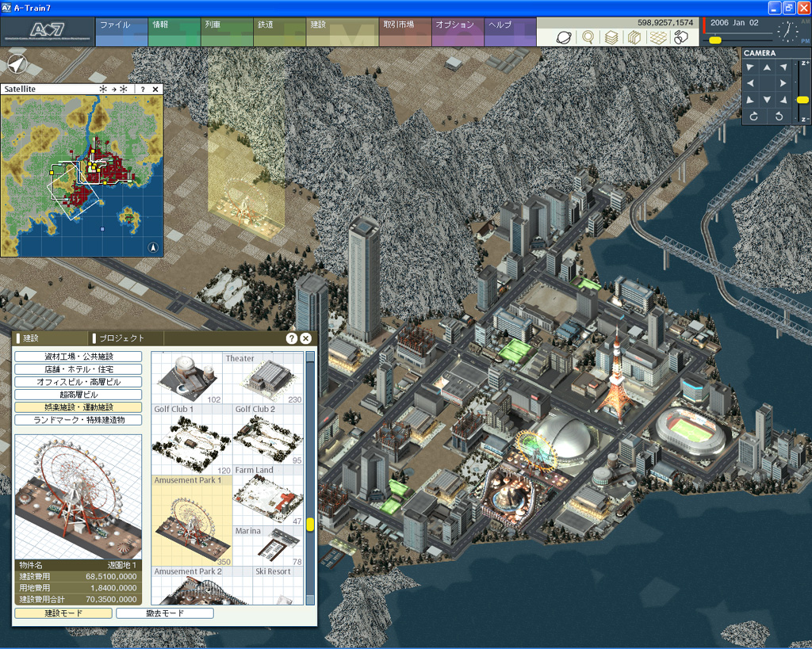This screenshot has height=649, width=812.
Task: Select the オフィスビル・高層ビル category
Action: [x=79, y=382]
